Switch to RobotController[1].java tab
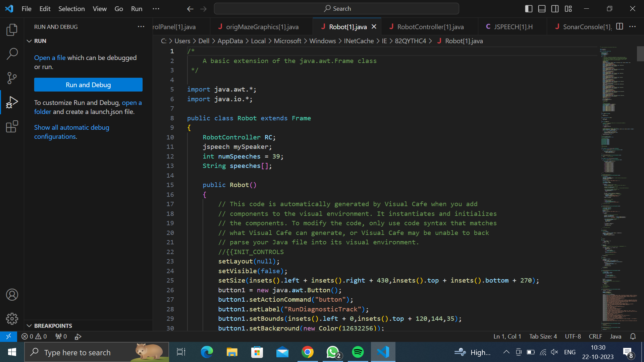The width and height of the screenshot is (644, 362). click(x=430, y=27)
